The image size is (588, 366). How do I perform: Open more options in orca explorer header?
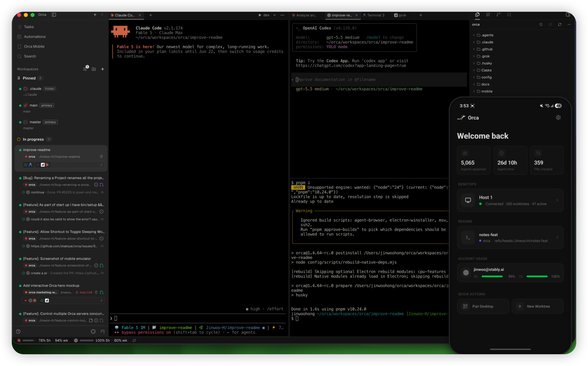pyautogui.click(x=569, y=25)
